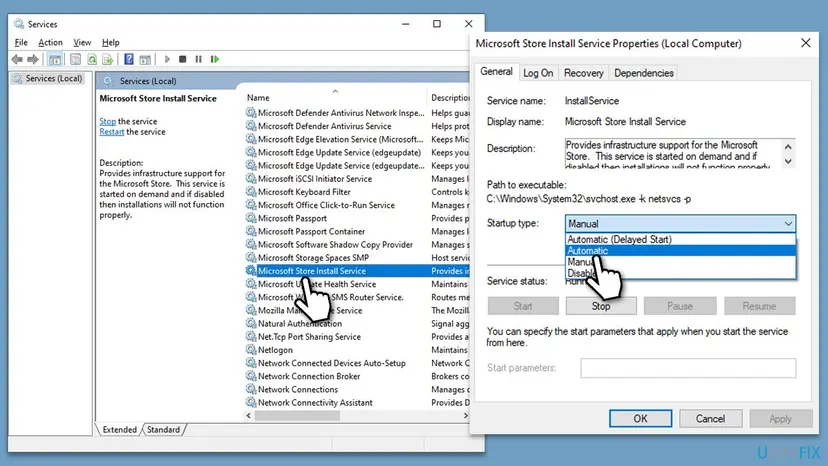The height and width of the screenshot is (466, 828).
Task: Toggle the console tree show/hide toolbar icon
Action: (x=54, y=59)
